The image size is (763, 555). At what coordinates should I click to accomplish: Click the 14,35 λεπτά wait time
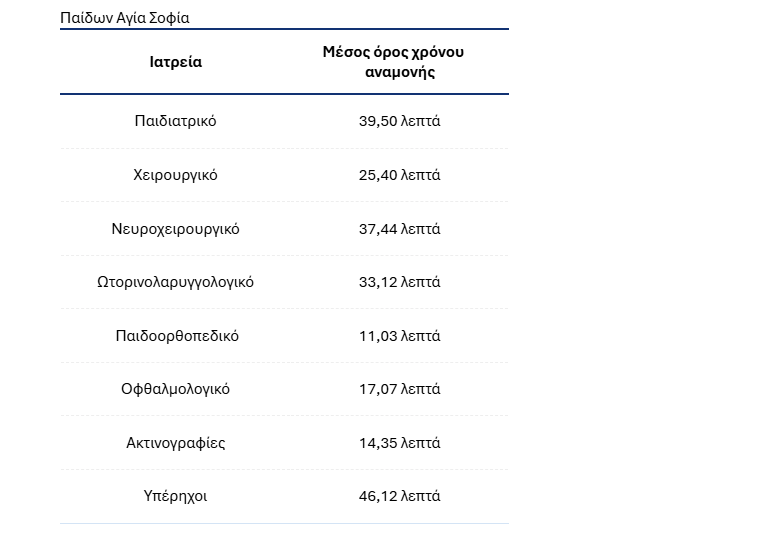[399, 443]
